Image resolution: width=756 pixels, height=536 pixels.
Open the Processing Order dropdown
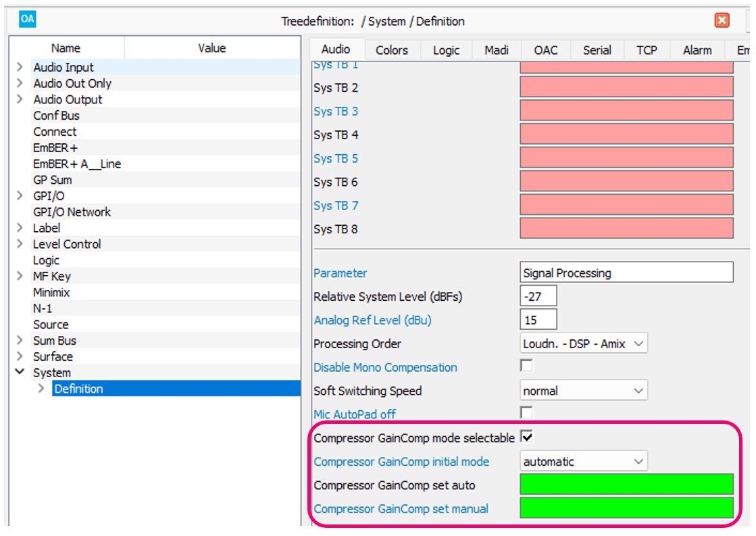click(583, 343)
